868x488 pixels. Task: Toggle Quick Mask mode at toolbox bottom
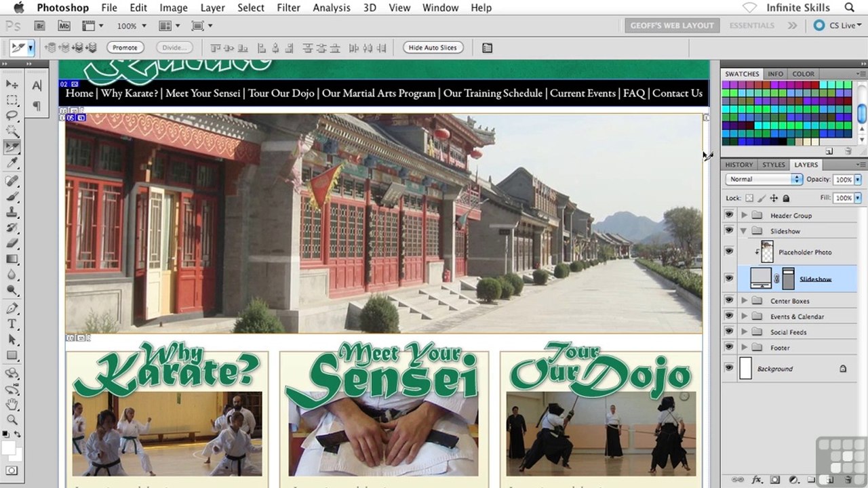pos(12,470)
